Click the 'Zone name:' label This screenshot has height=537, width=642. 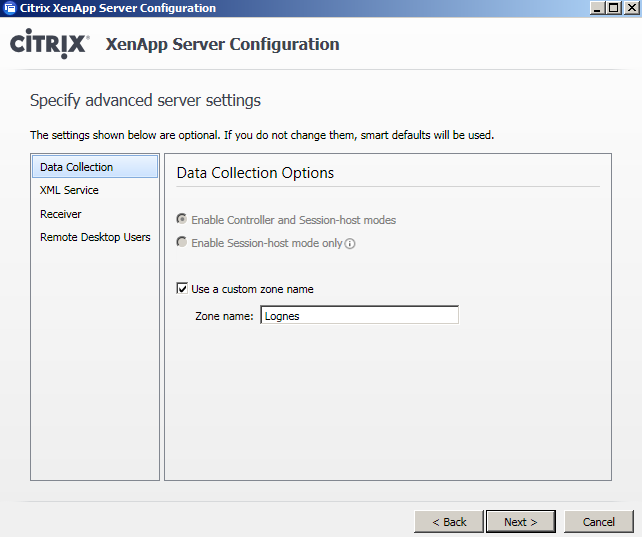(224, 316)
